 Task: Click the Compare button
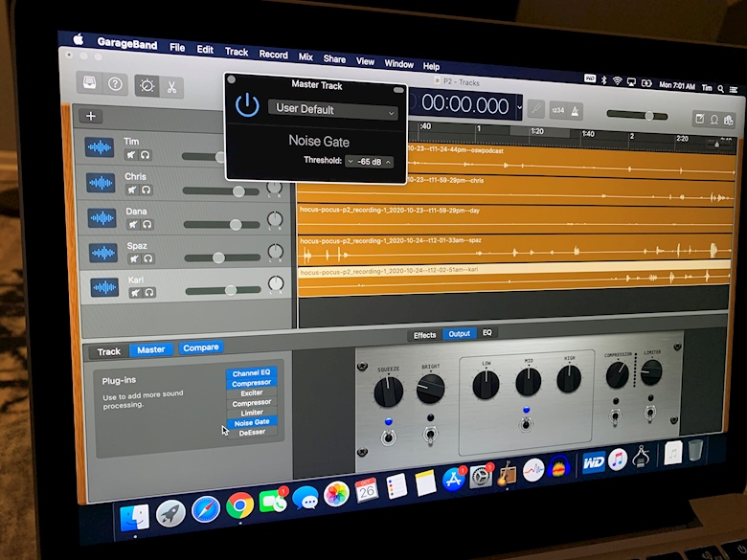(201, 347)
